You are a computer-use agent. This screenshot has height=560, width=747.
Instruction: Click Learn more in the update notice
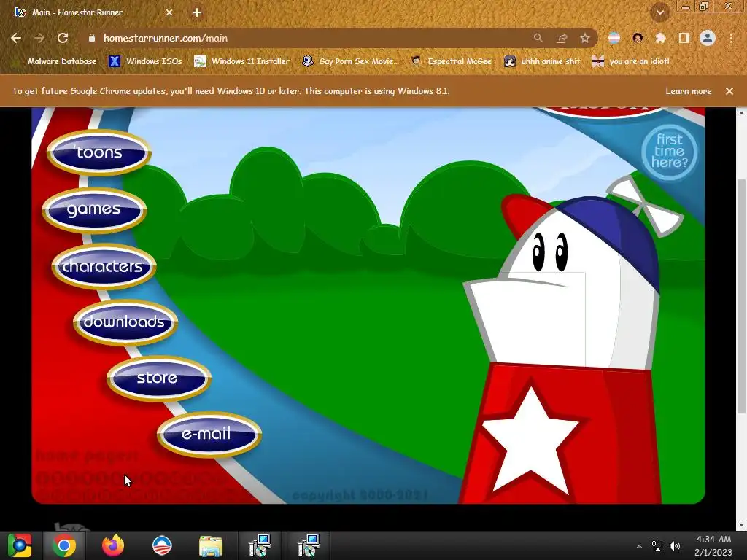[x=689, y=91]
